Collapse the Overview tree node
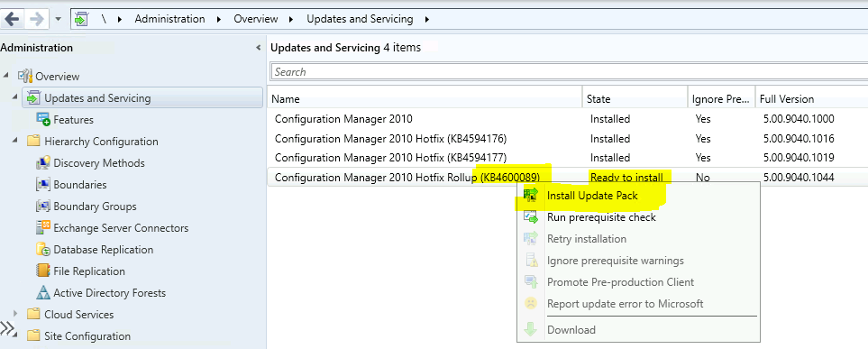 coord(6,75)
